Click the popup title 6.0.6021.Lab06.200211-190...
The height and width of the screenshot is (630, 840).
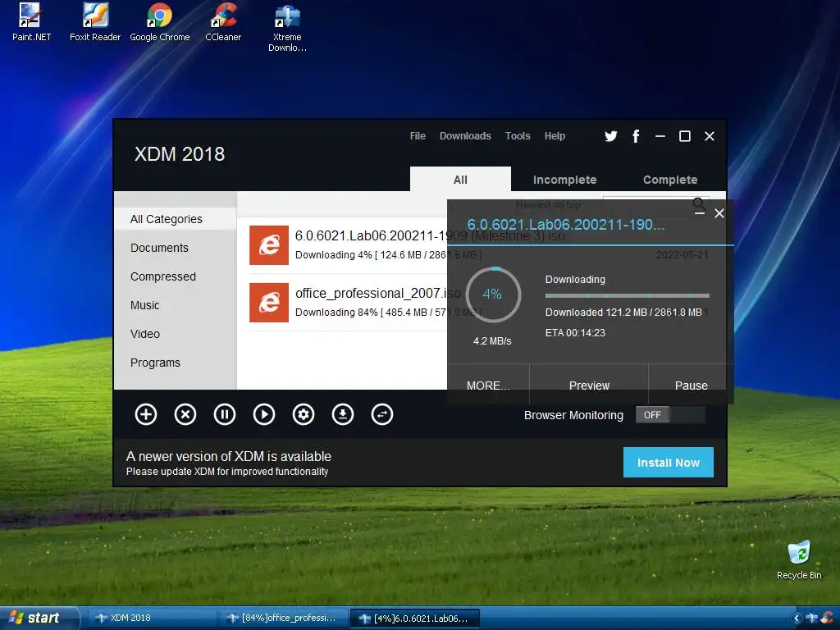566,225
